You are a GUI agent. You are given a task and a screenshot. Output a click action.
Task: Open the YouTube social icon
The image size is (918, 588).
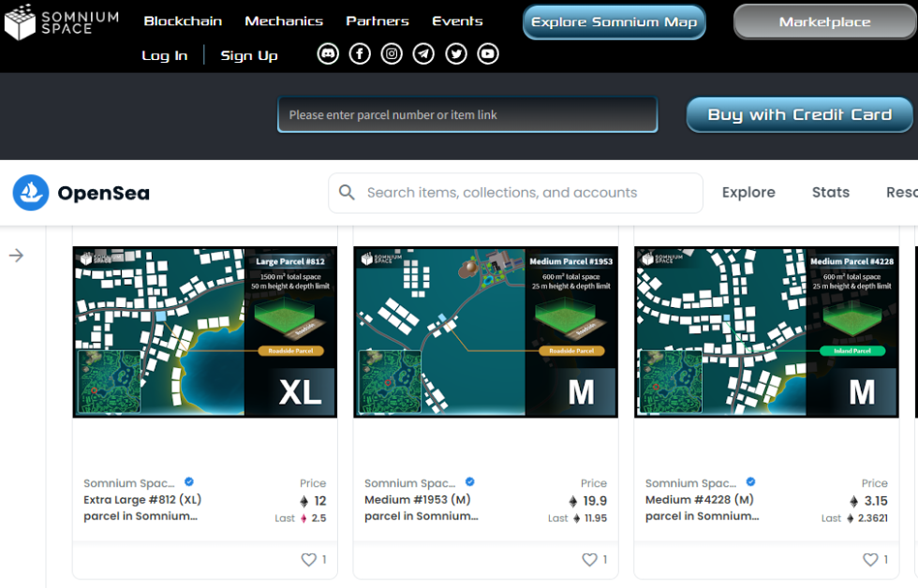click(488, 53)
